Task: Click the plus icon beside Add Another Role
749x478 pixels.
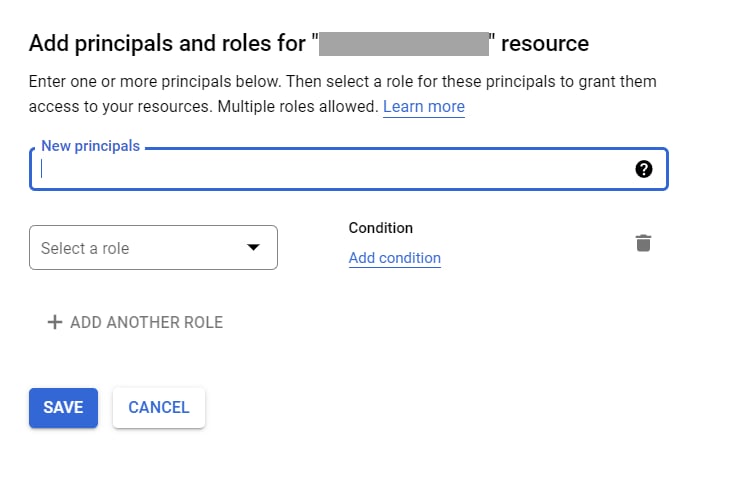Action: coord(55,322)
